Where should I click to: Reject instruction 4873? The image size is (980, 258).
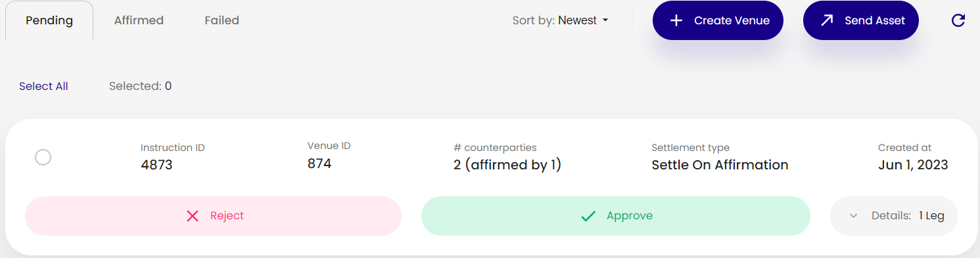(x=213, y=216)
